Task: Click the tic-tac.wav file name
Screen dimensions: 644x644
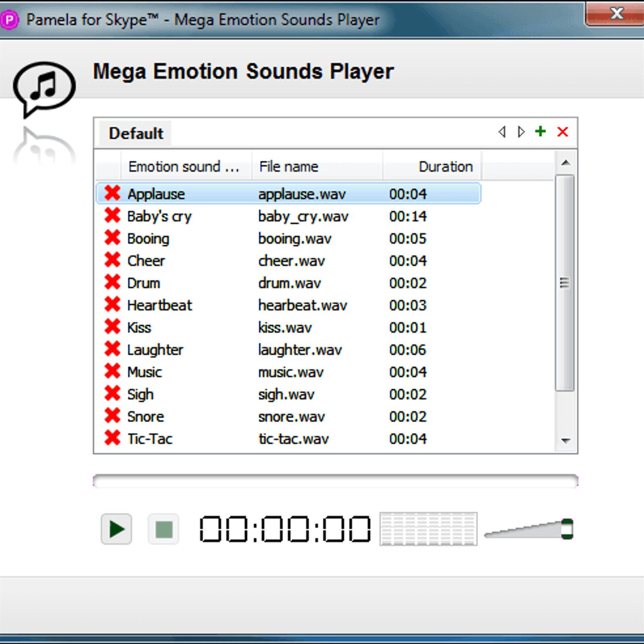Action: (293, 438)
